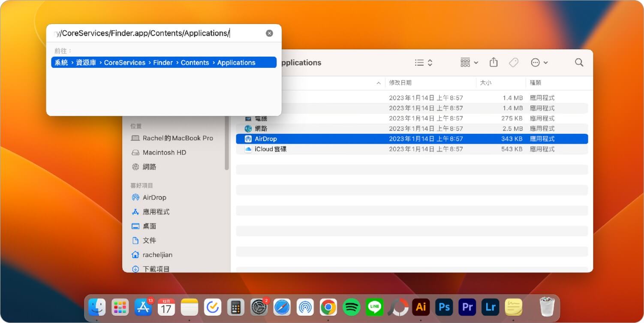Image resolution: width=644 pixels, height=323 pixels.
Task: Select the highlighted Applications path suggestion
Action: (x=164, y=63)
